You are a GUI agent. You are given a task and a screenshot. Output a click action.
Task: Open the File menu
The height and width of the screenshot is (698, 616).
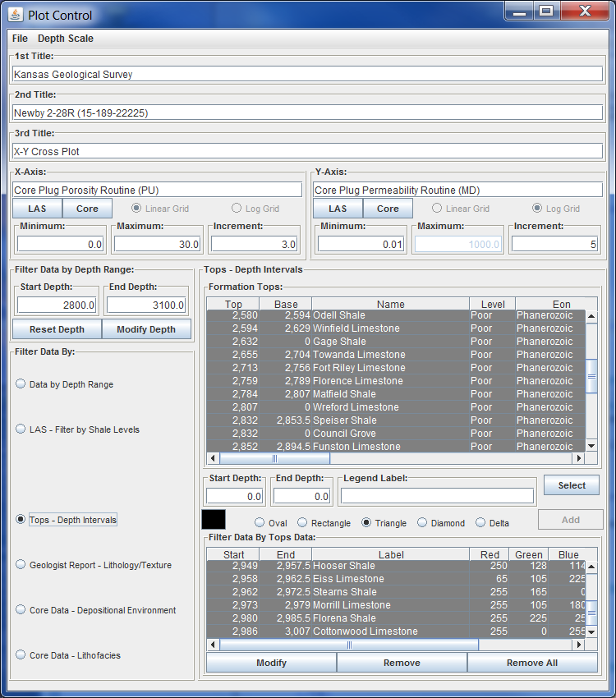tap(20, 39)
